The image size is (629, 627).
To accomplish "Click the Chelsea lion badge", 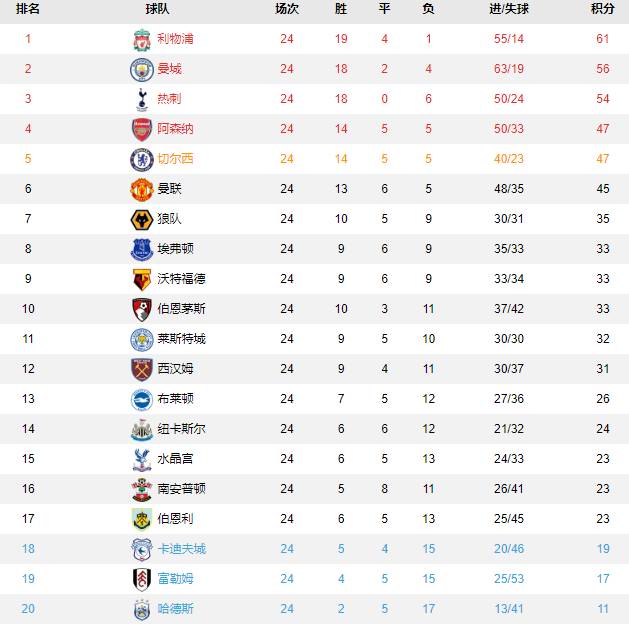I will tap(142, 159).
